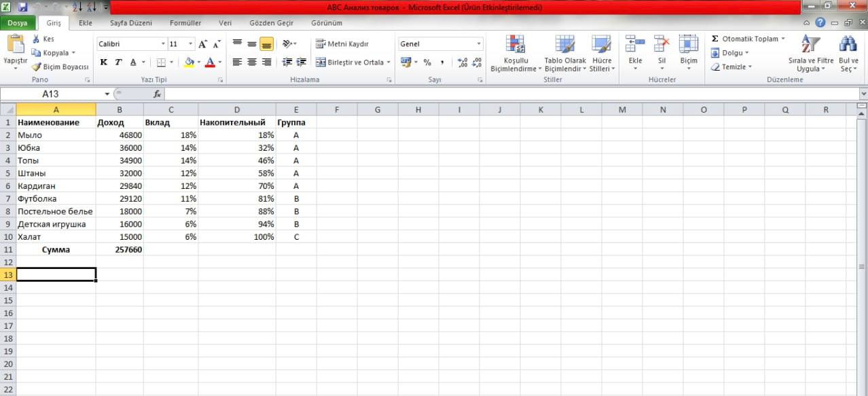This screenshot has width=868, height=396.
Task: Click the accounting currency format icon
Action: [405, 62]
